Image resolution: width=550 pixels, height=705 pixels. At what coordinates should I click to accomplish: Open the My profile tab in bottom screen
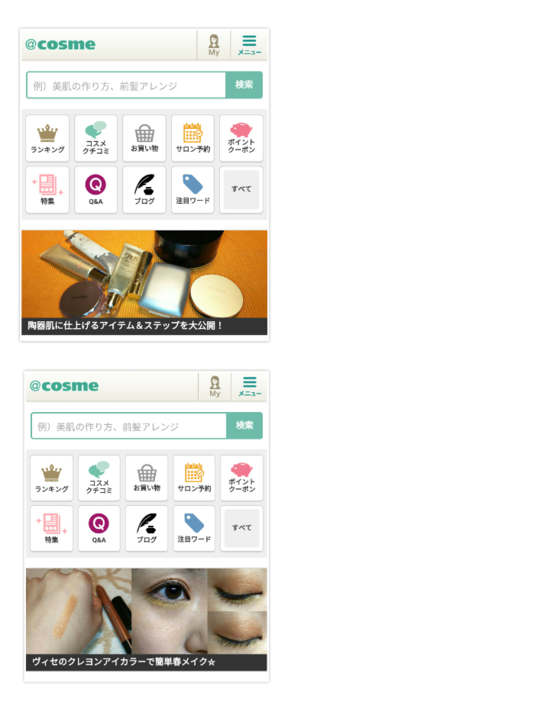coord(215,386)
